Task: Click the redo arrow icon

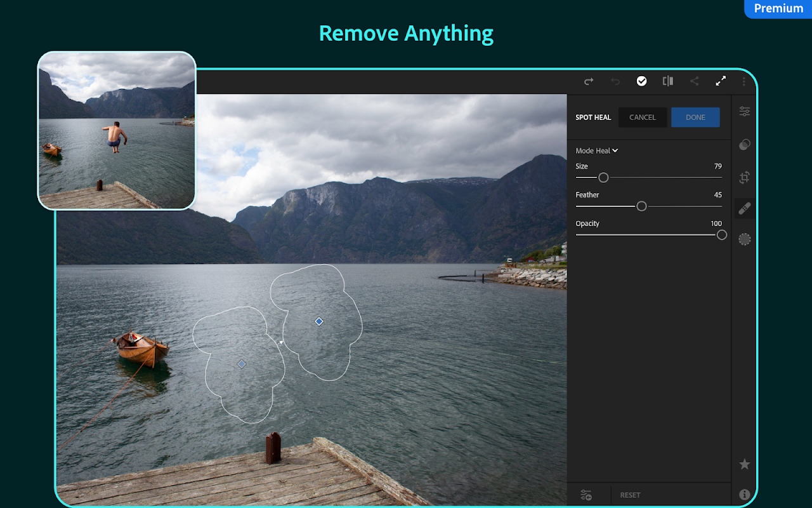Action: coord(589,81)
